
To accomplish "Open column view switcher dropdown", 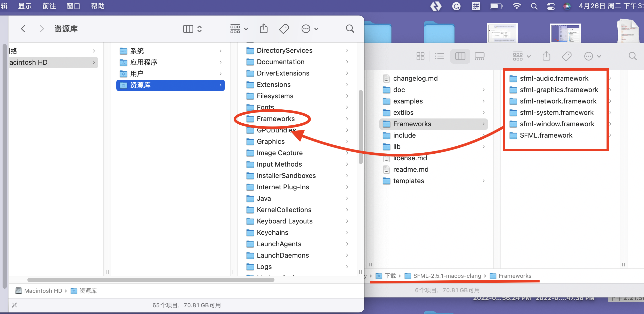I will point(192,29).
